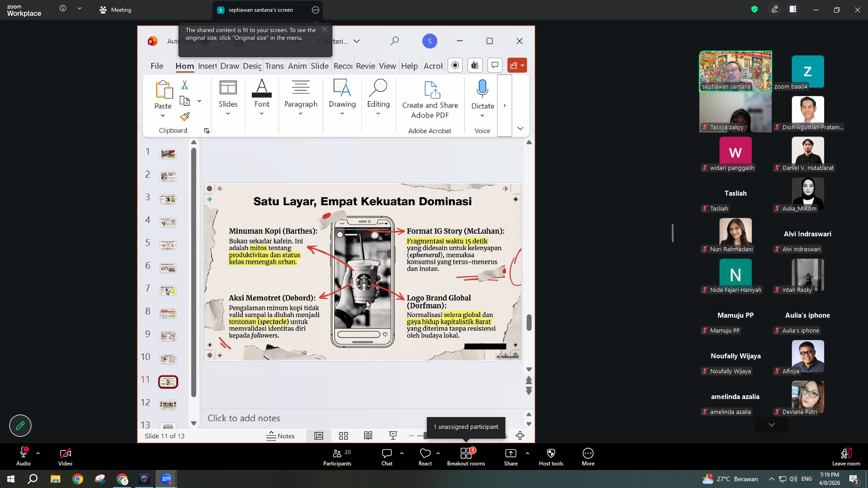Select septiawan santana video tile
Image resolution: width=868 pixels, height=488 pixels.
[x=736, y=71]
